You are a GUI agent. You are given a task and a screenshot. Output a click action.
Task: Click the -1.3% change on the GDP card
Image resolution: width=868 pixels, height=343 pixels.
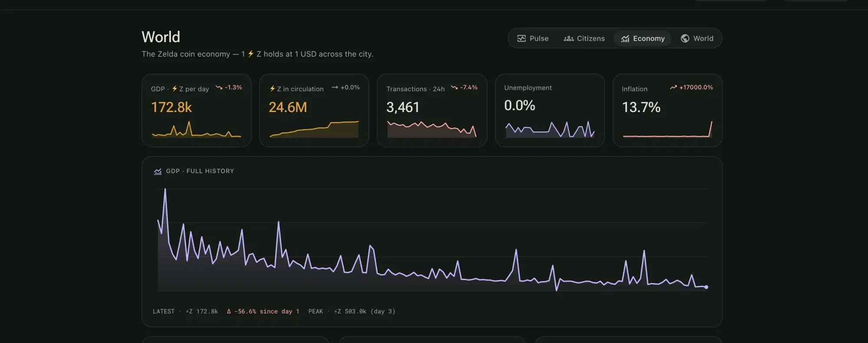pos(233,87)
